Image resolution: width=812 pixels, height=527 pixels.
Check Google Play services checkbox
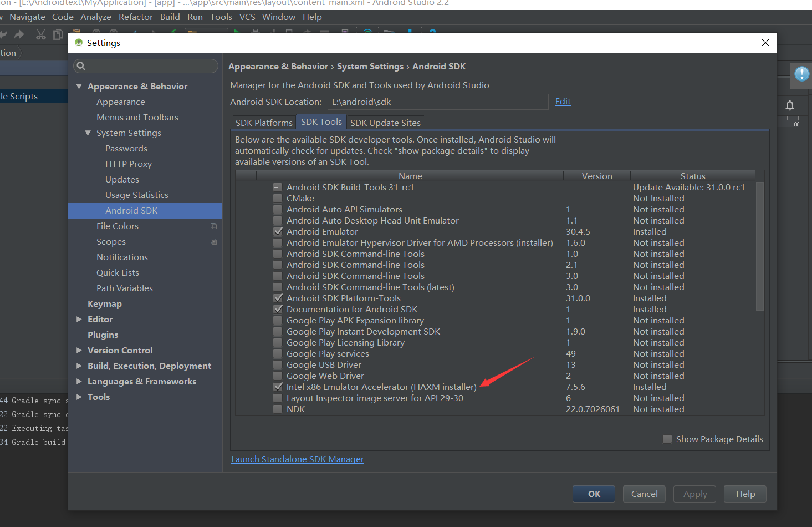click(x=278, y=354)
